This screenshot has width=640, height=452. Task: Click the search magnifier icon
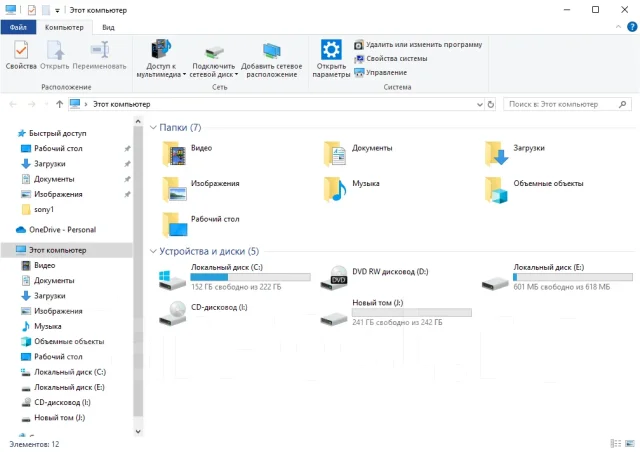click(622, 105)
